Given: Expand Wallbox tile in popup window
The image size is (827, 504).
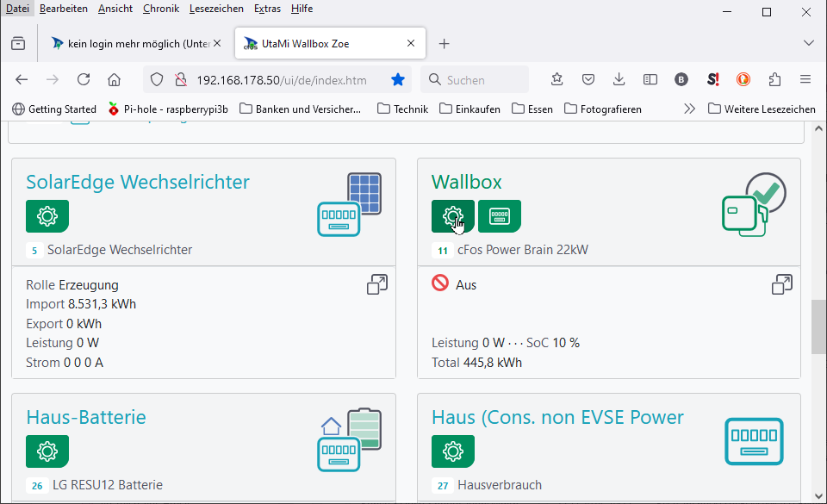Looking at the screenshot, I should pos(782,284).
